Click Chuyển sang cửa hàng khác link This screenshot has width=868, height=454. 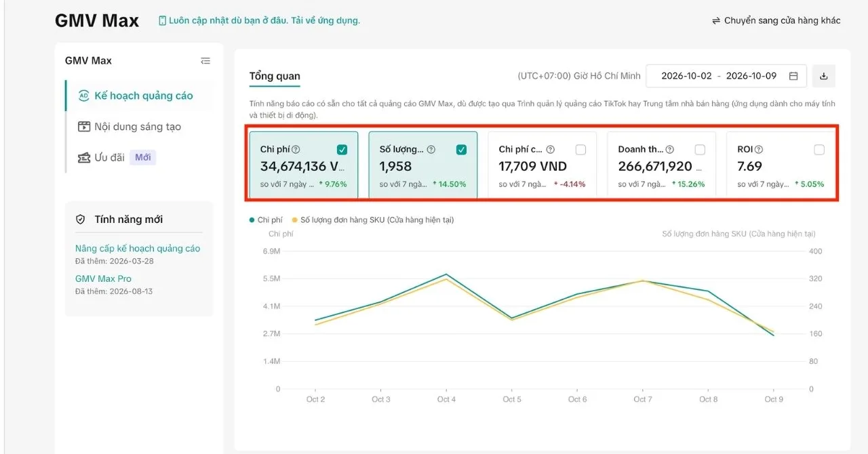coord(782,21)
